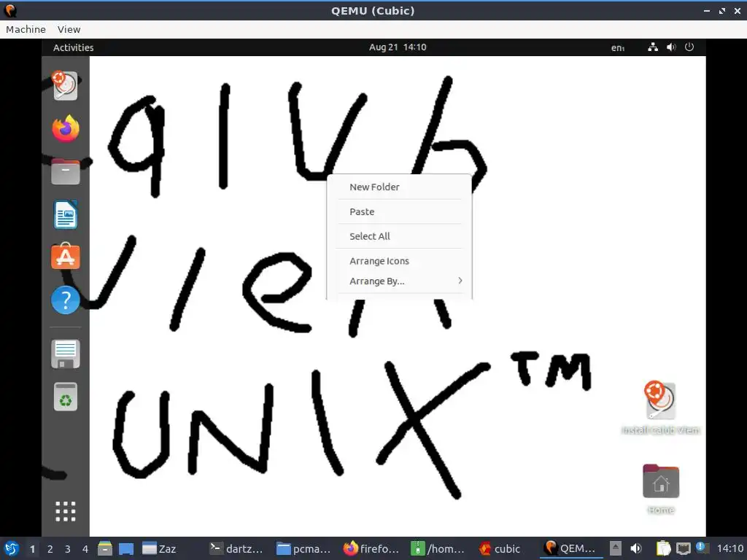This screenshot has height=560, width=747.
Task: Click the power icon in the GNOME top bar
Action: click(689, 47)
